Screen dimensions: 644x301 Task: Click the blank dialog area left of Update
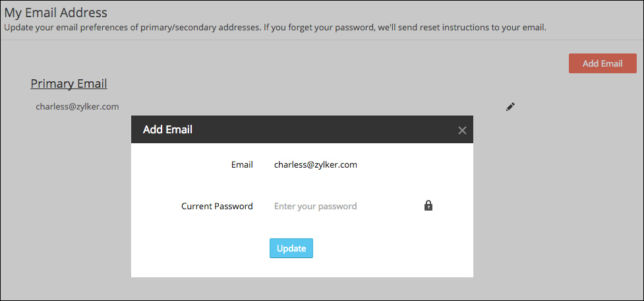pos(198,248)
